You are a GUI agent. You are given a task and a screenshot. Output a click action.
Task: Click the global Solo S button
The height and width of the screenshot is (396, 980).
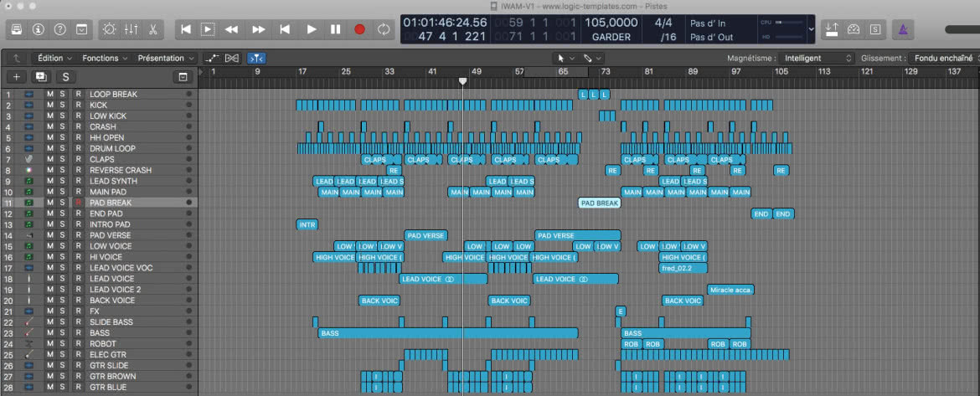65,77
